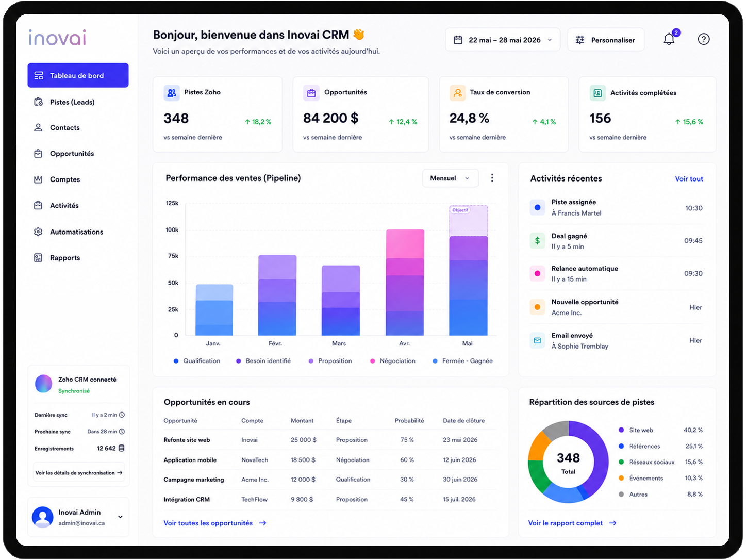Open the date range dropdown chevron
The image size is (747, 560).
pyautogui.click(x=550, y=40)
